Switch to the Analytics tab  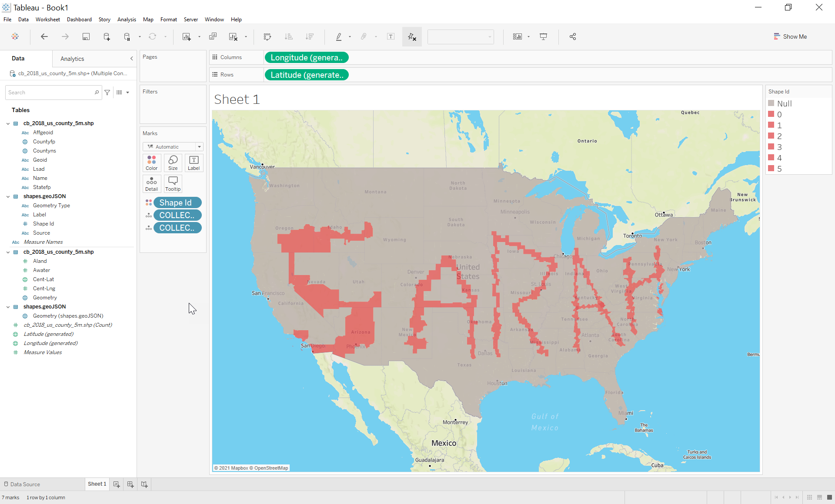point(72,58)
